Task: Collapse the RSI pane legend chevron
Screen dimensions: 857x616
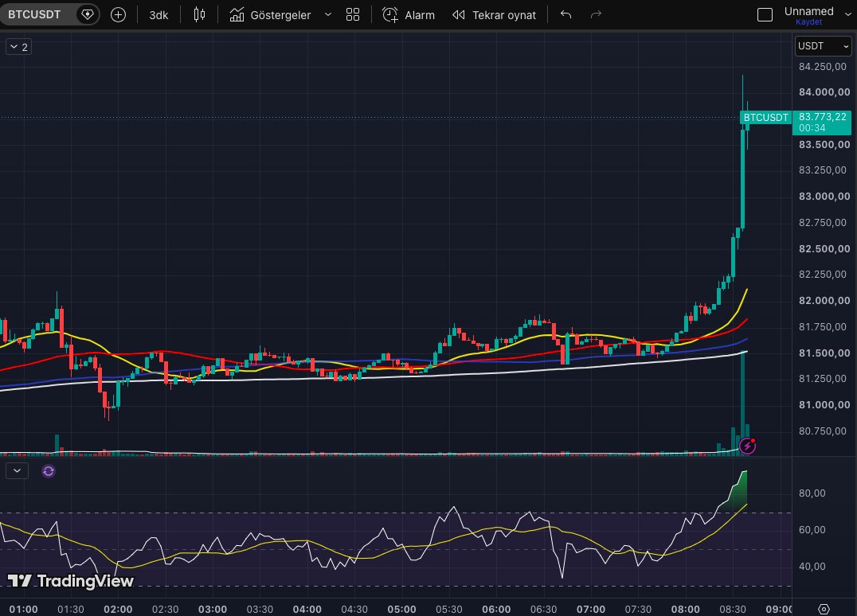Action: tap(17, 470)
